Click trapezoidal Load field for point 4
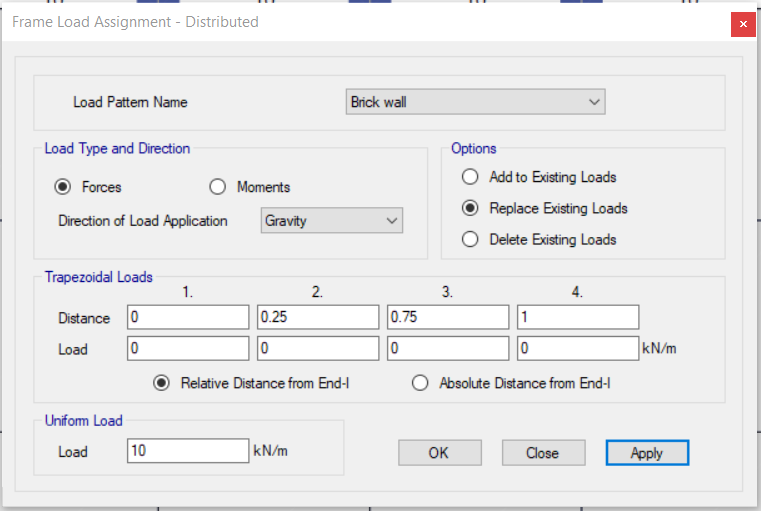The height and width of the screenshot is (511, 761). pyautogui.click(x=578, y=349)
